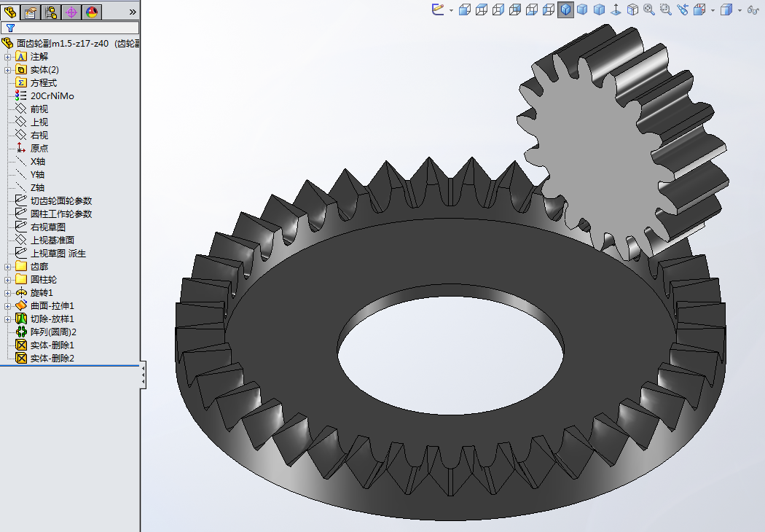Click the striped cube view icon

click(x=632, y=9)
